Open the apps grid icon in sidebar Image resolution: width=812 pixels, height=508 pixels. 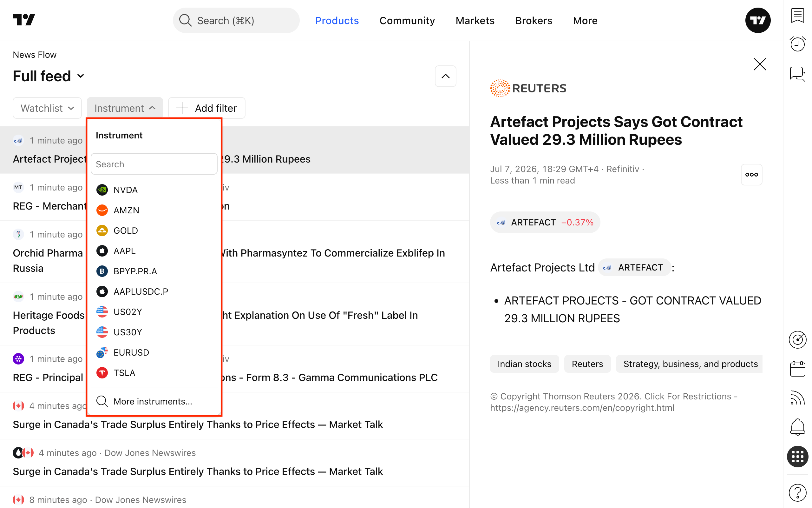pyautogui.click(x=797, y=457)
